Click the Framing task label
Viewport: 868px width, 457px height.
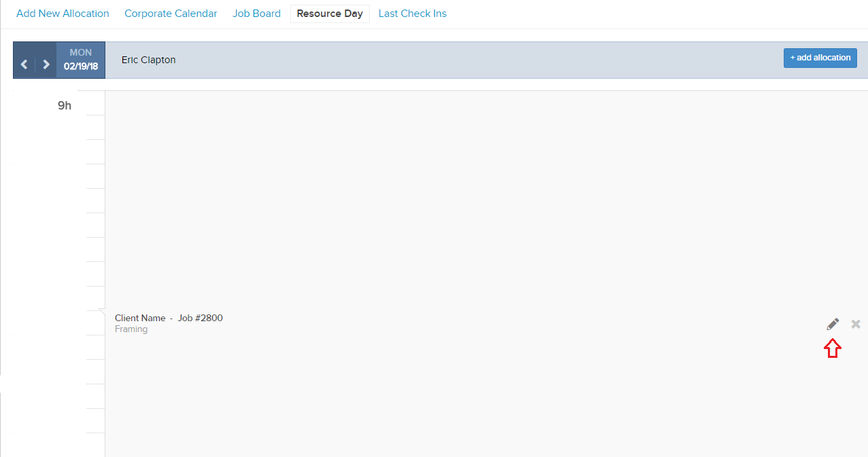(x=131, y=329)
